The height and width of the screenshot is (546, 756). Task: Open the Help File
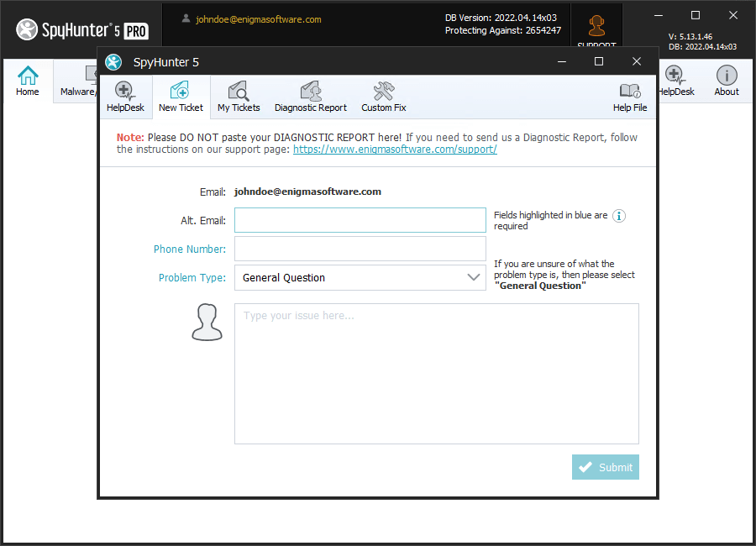coord(629,97)
